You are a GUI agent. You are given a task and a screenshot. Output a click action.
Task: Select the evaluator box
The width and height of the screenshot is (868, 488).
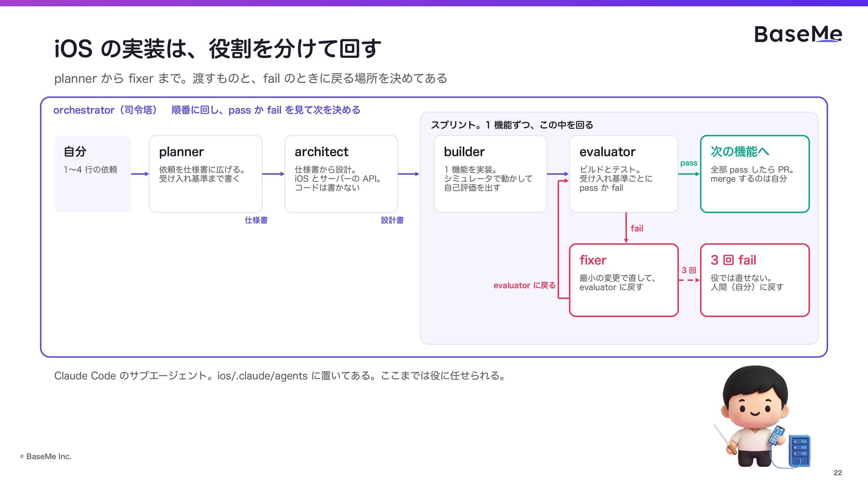pos(624,174)
